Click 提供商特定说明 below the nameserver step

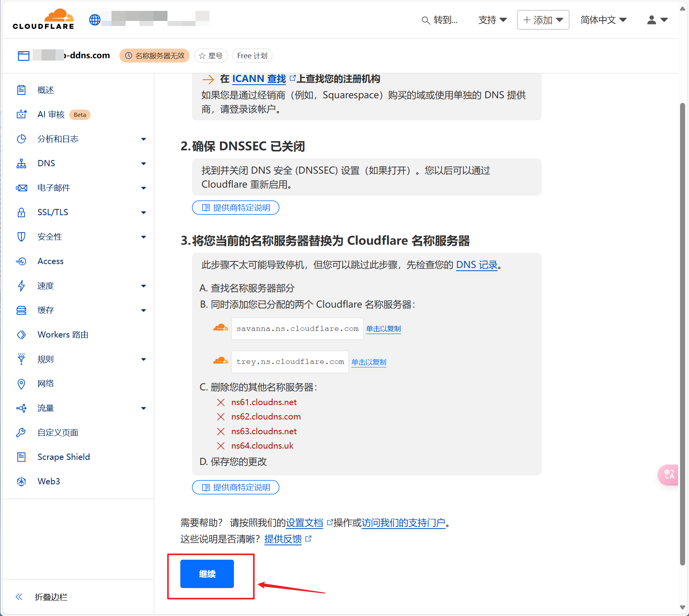[235, 487]
